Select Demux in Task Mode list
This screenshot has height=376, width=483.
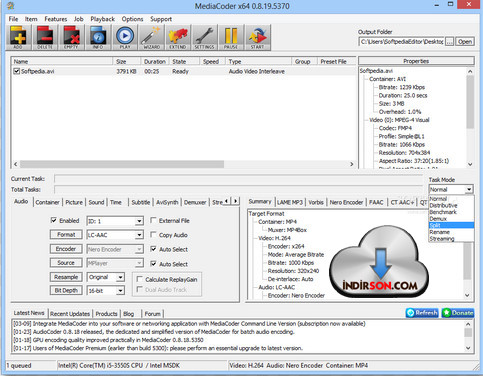coord(451,219)
